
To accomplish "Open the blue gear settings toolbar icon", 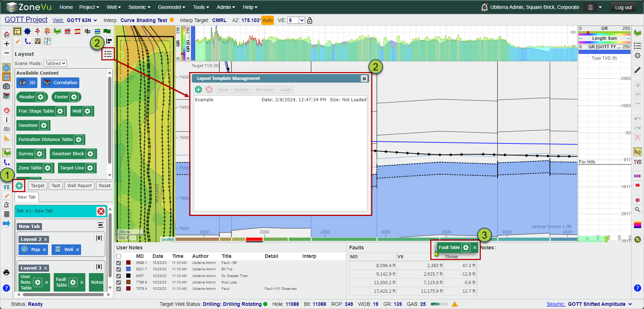I will (x=27, y=32).
